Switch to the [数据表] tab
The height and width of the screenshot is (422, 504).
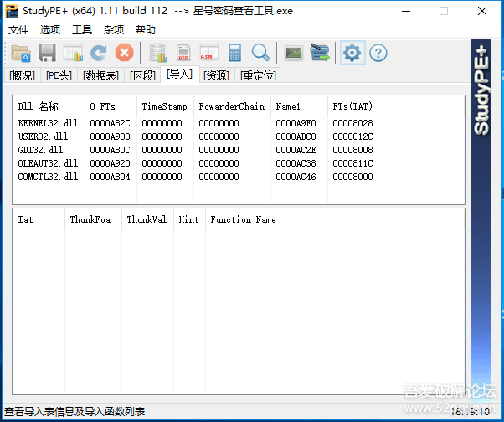click(101, 75)
